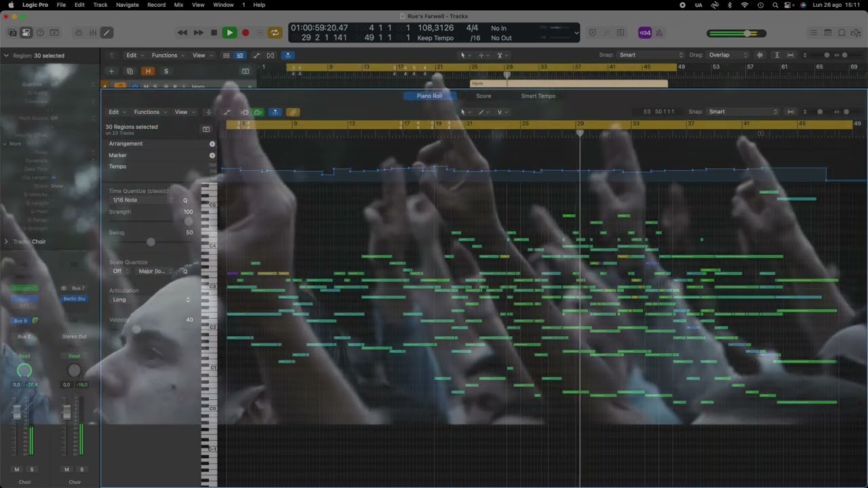
Task: Open the Articulation Long dropdown
Action: coord(151,300)
